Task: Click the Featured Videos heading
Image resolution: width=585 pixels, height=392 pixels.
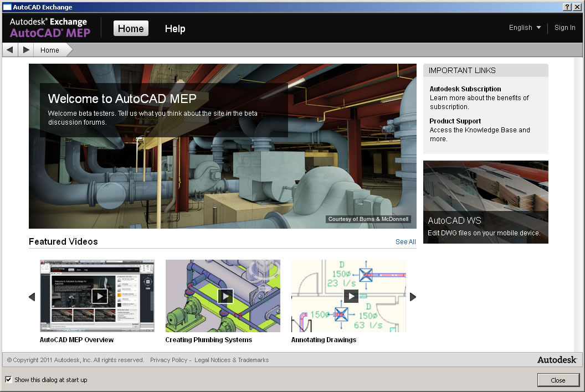Action: pyautogui.click(x=63, y=242)
